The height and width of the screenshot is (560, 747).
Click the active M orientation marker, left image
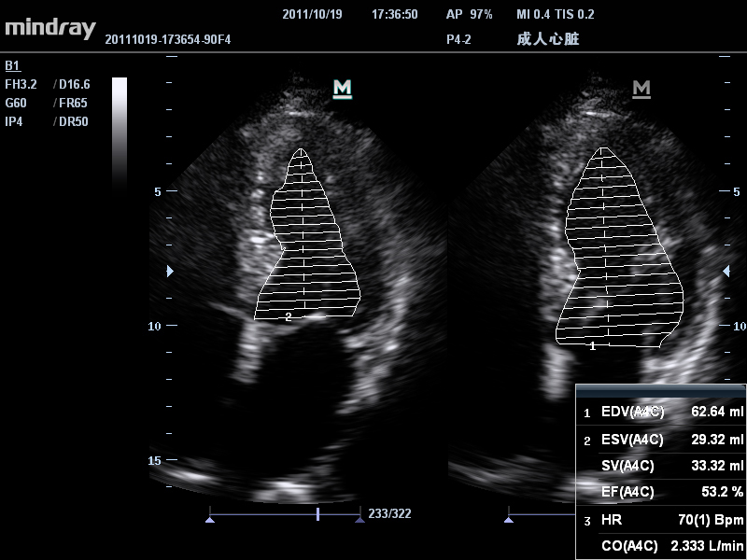point(342,89)
